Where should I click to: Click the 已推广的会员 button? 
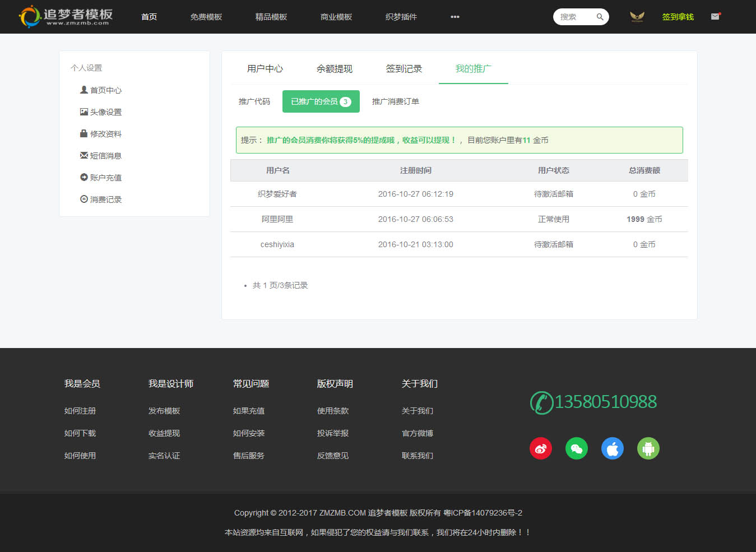[x=321, y=101]
